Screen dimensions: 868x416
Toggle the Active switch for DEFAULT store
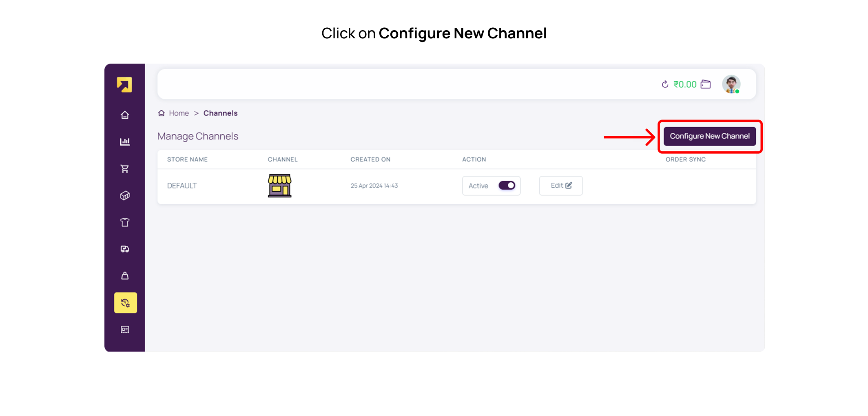(x=507, y=186)
